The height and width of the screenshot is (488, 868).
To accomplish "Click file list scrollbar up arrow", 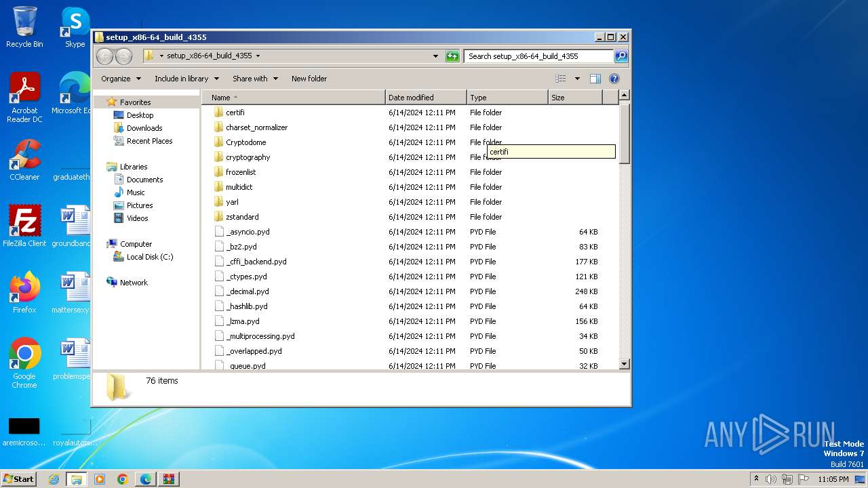I will [x=625, y=96].
